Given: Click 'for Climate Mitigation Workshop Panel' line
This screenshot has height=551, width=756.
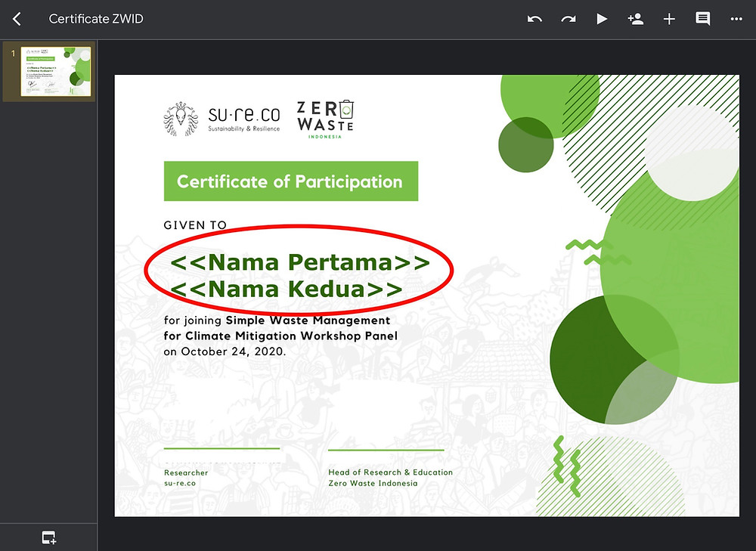Looking at the screenshot, I should [280, 336].
